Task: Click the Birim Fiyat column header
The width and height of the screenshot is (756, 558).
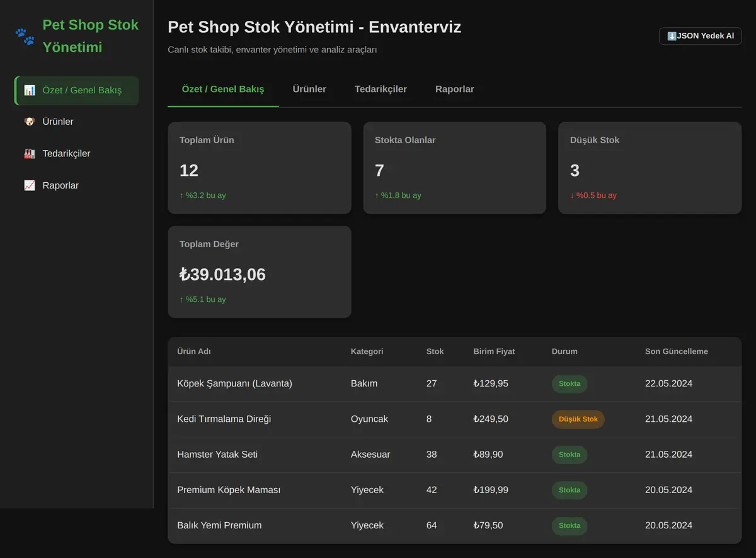Action: (494, 351)
